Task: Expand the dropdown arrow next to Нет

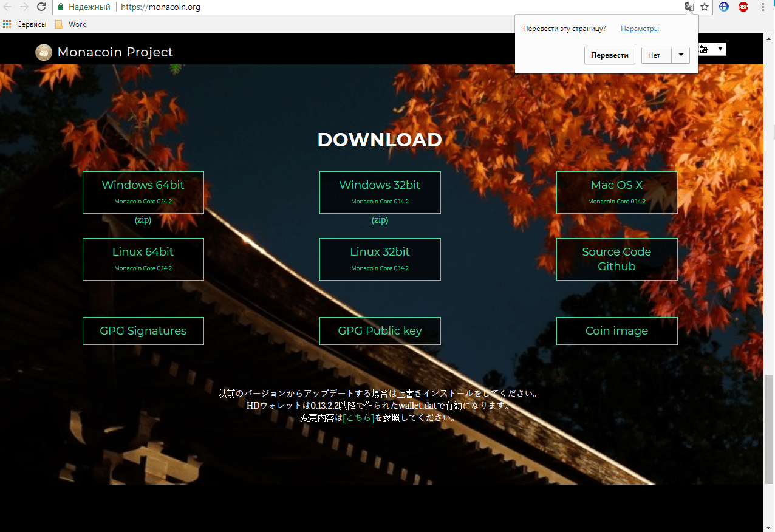Action: click(x=681, y=55)
